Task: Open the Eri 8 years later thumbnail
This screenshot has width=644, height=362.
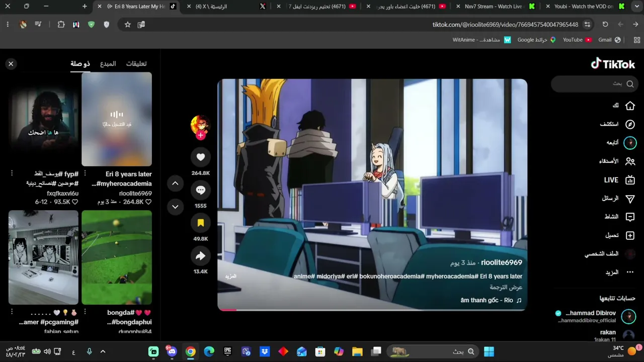Action: point(117,119)
